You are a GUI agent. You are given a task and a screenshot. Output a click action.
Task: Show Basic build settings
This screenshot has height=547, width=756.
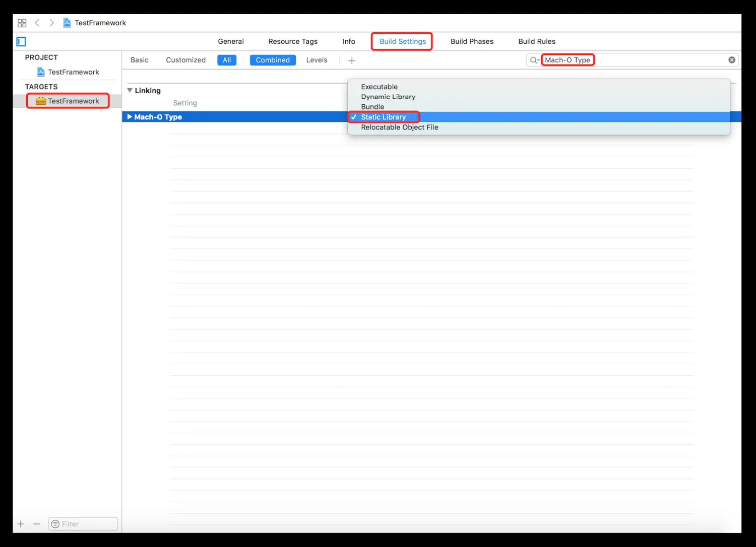[x=140, y=60]
